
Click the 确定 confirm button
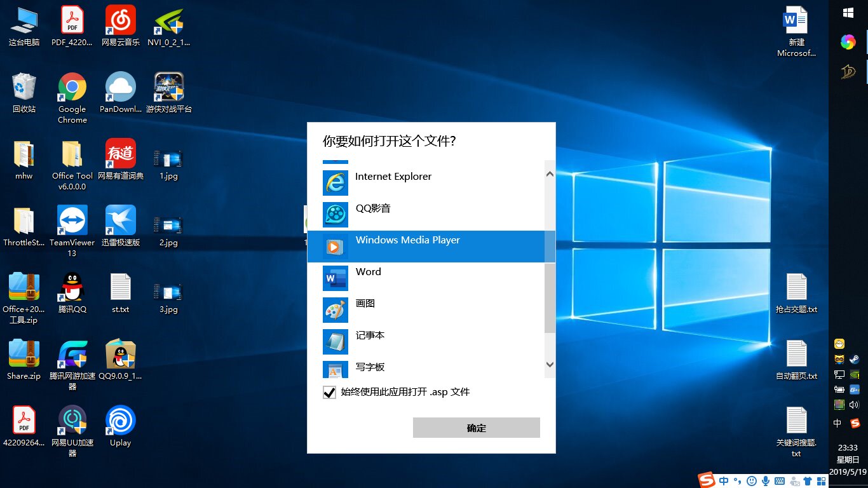point(476,428)
